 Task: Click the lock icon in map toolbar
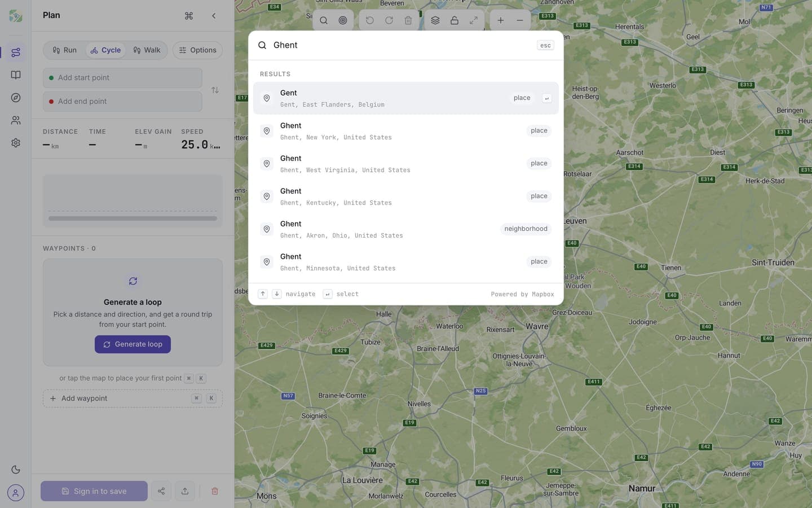(x=454, y=20)
